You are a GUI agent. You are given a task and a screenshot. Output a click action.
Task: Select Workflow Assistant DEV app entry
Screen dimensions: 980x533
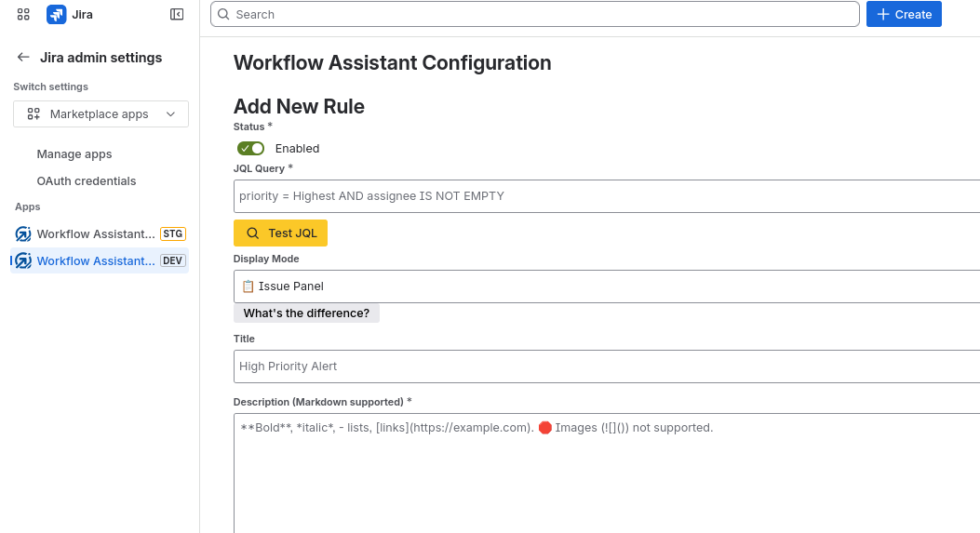coord(100,260)
